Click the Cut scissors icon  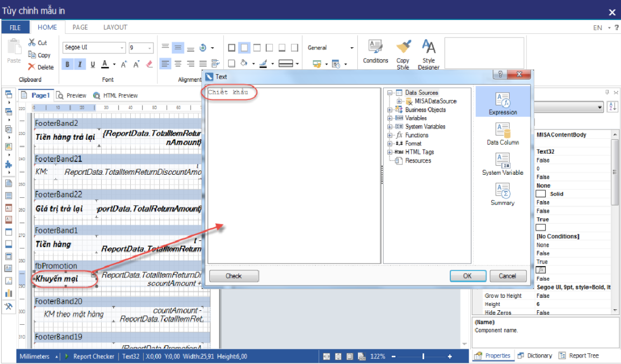click(x=32, y=42)
